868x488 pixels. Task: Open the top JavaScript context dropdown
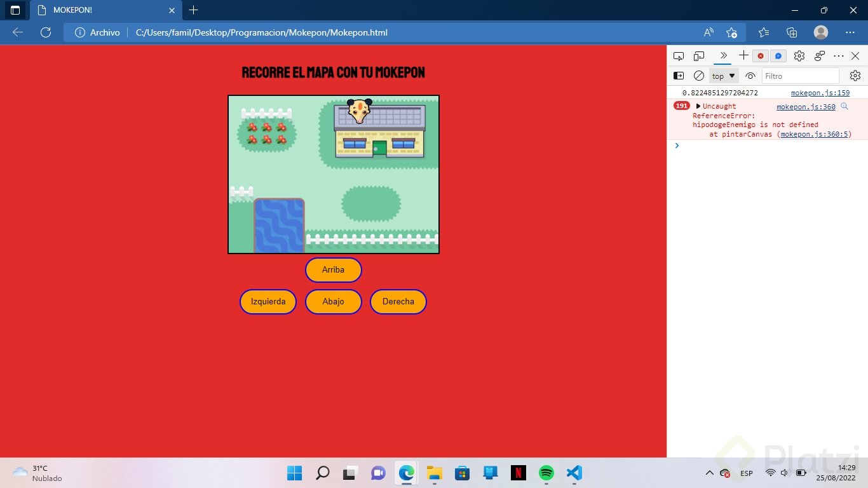point(724,76)
